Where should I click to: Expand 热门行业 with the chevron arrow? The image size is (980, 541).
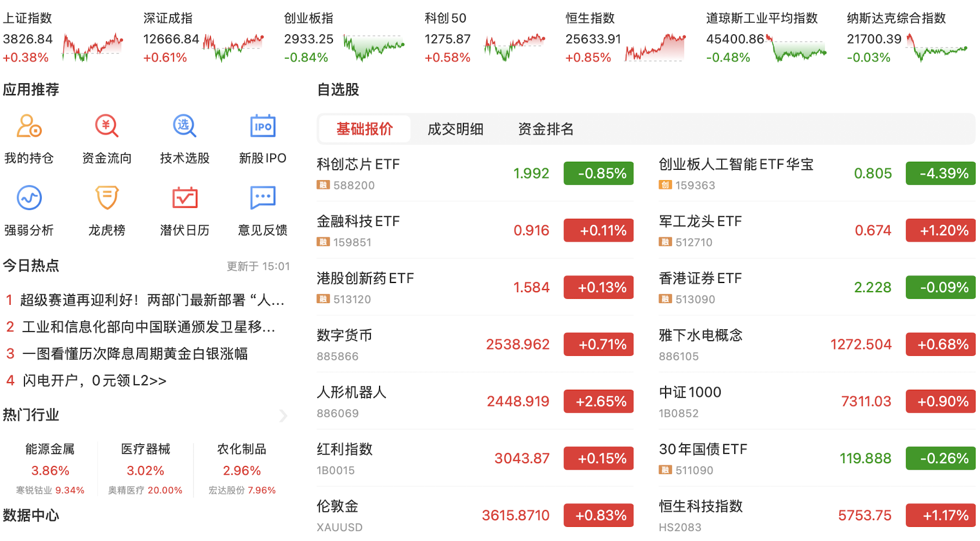(x=283, y=416)
